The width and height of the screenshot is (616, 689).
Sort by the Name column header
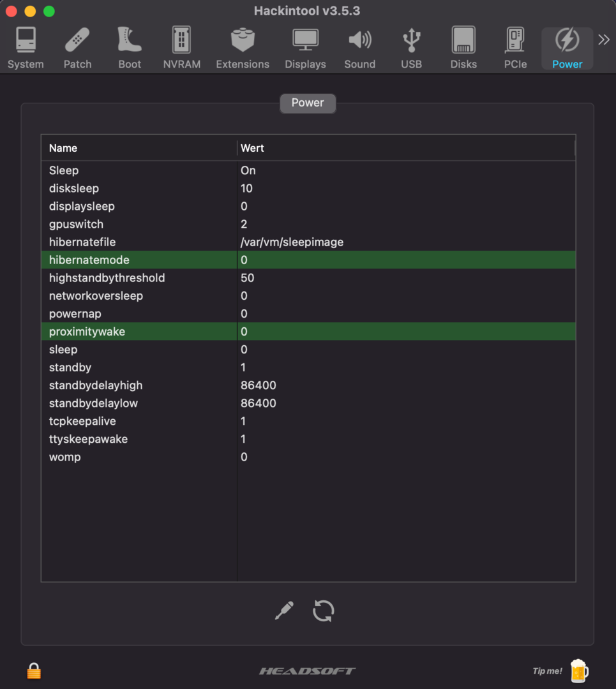139,148
